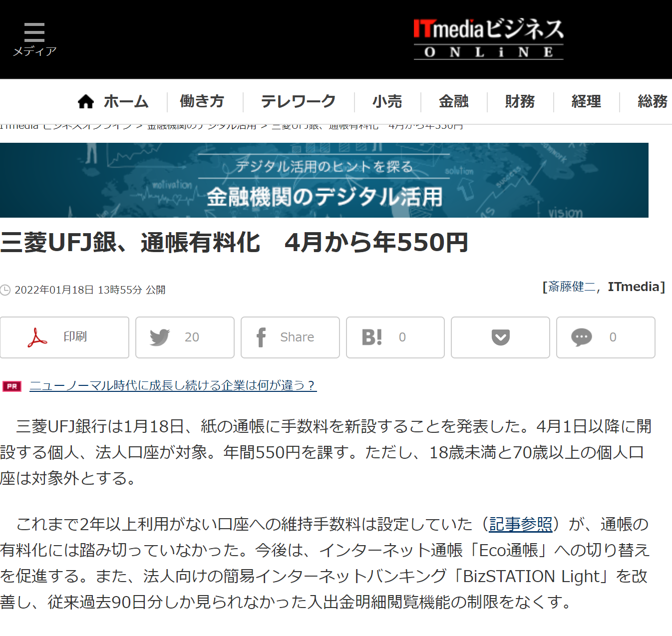Click the ITmedia text in the byline
This screenshot has width=672, height=636.
click(634, 287)
